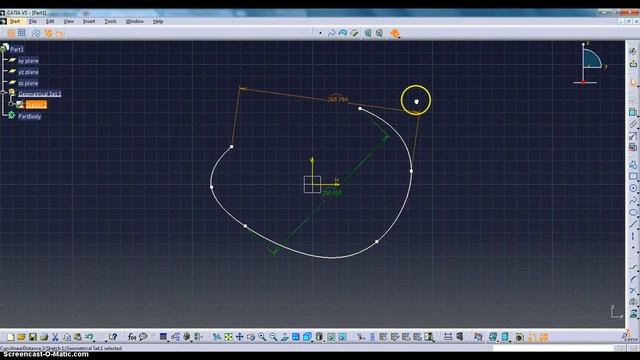Select Part1 root node in tree
The width and height of the screenshot is (640, 360).
[17, 49]
